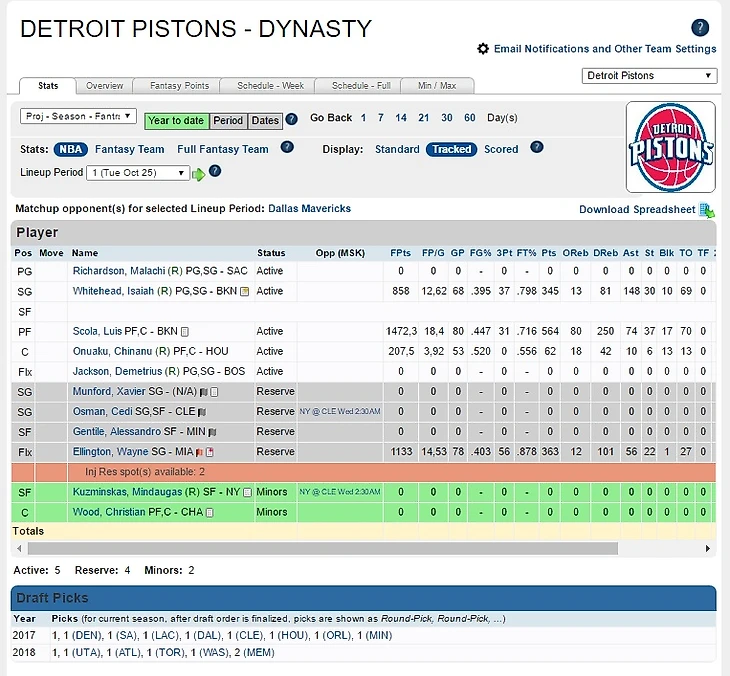This screenshot has width=730, height=676.
Task: Switch stats range to Period
Action: [228, 121]
